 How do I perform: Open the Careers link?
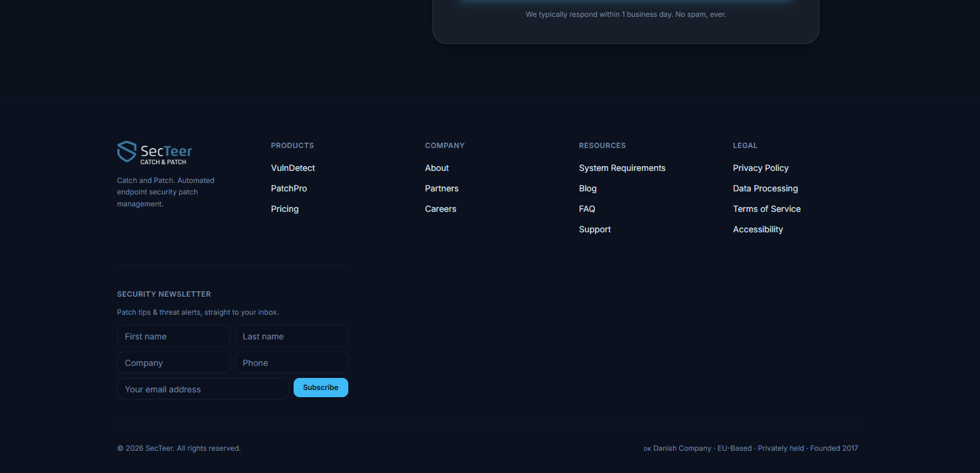[440, 209]
